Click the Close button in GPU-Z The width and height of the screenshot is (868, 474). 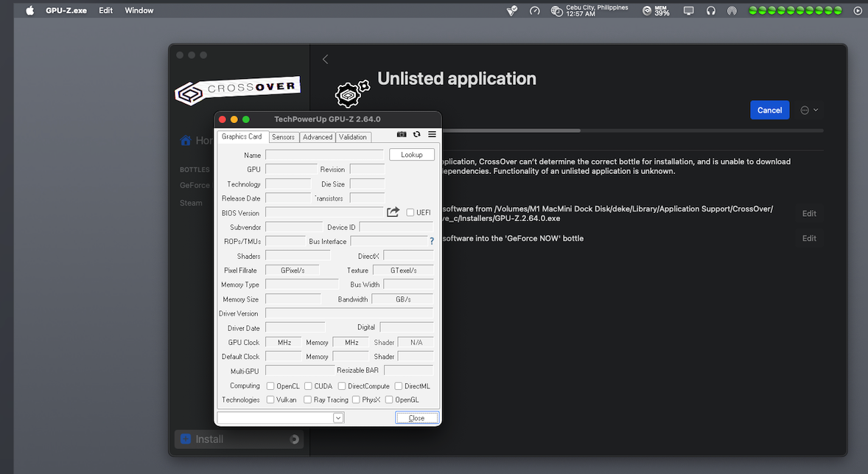coord(417,417)
